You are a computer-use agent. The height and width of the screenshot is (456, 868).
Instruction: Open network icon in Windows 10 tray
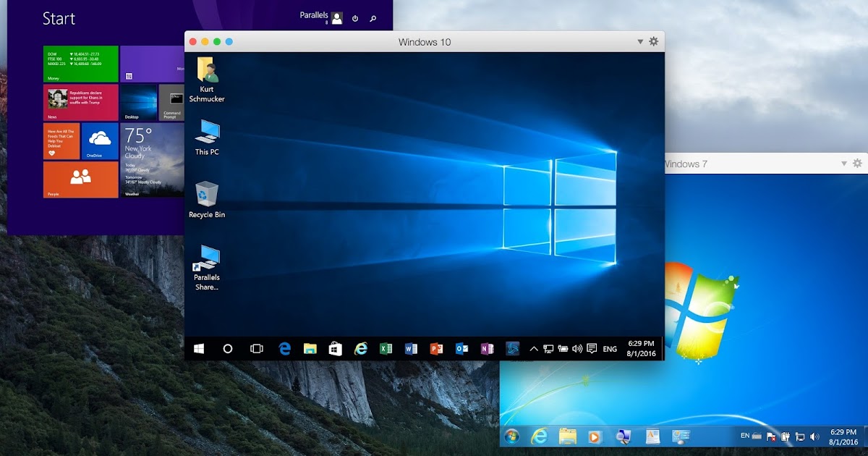click(548, 349)
